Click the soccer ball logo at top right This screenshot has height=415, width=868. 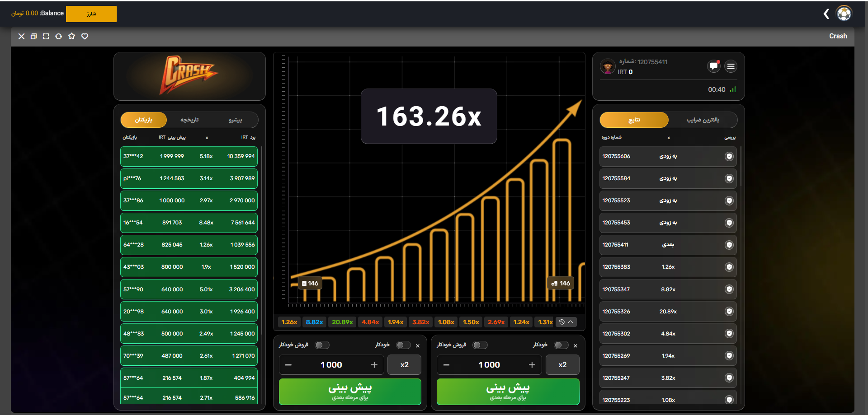844,14
